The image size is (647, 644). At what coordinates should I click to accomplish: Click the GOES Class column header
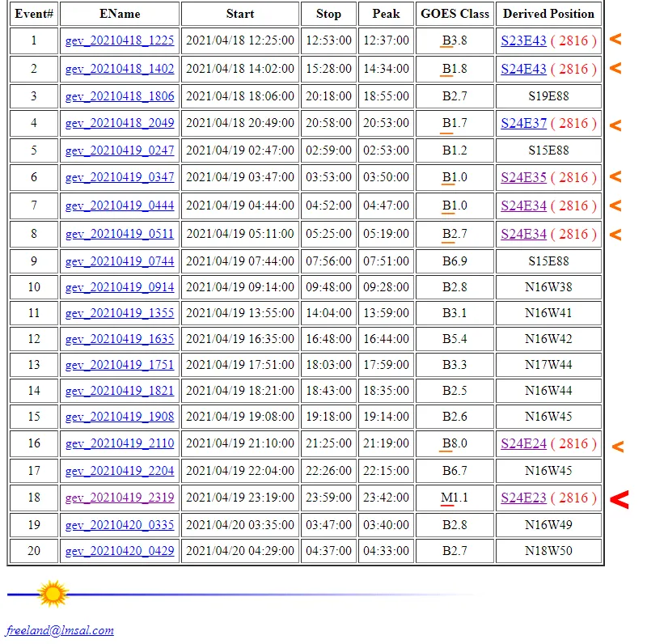[455, 14]
